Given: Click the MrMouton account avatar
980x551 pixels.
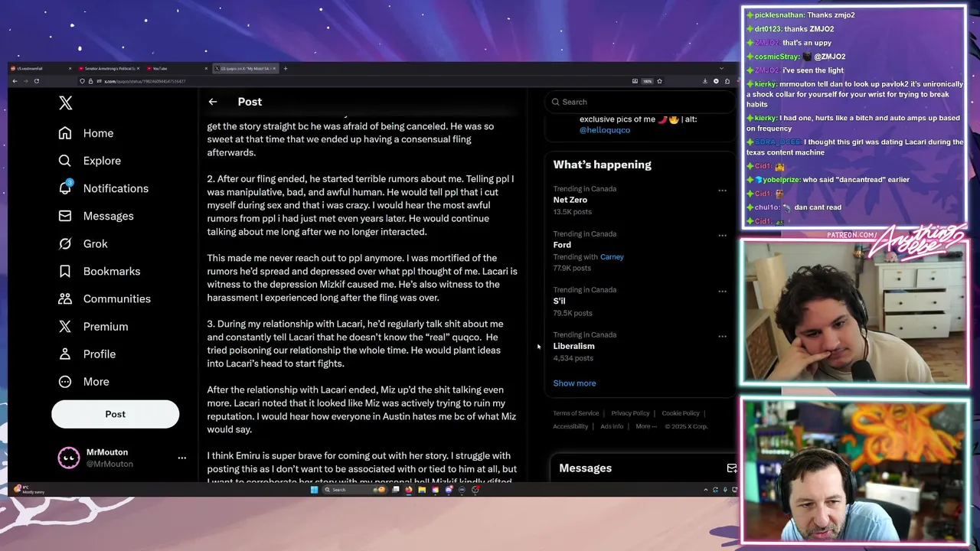Looking at the screenshot, I should (69, 458).
